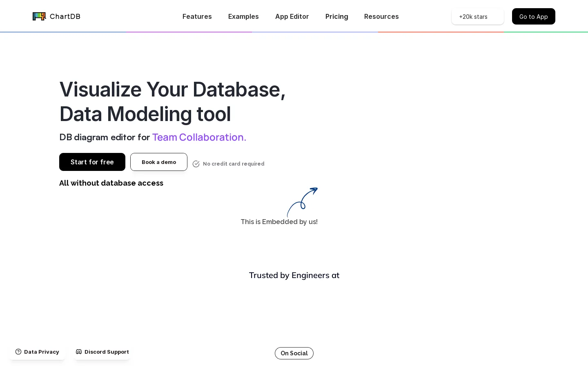The image size is (588, 368).
Task: Click the Go to App button
Action: click(534, 16)
